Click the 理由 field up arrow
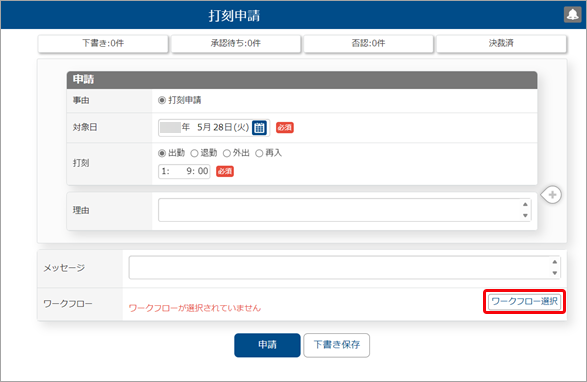 coord(525,204)
